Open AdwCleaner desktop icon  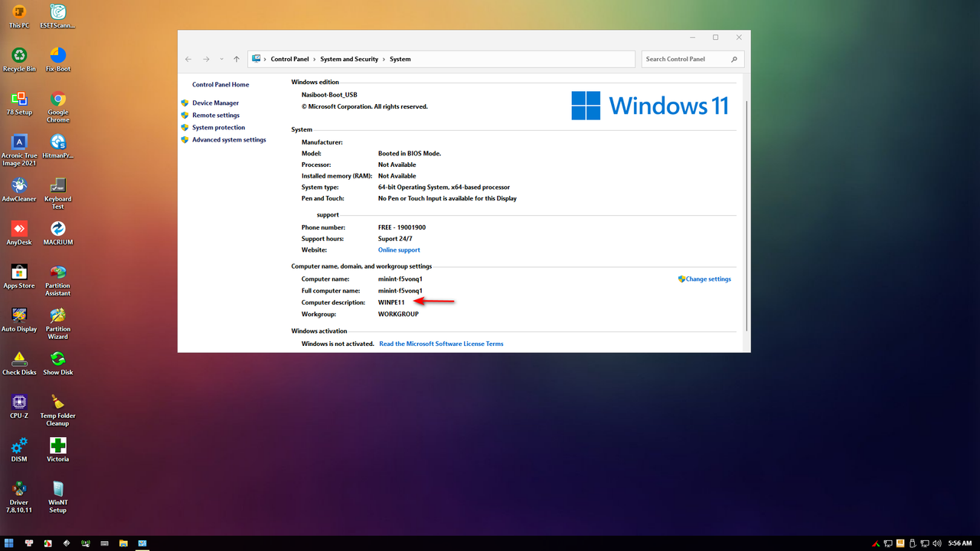[x=19, y=190]
